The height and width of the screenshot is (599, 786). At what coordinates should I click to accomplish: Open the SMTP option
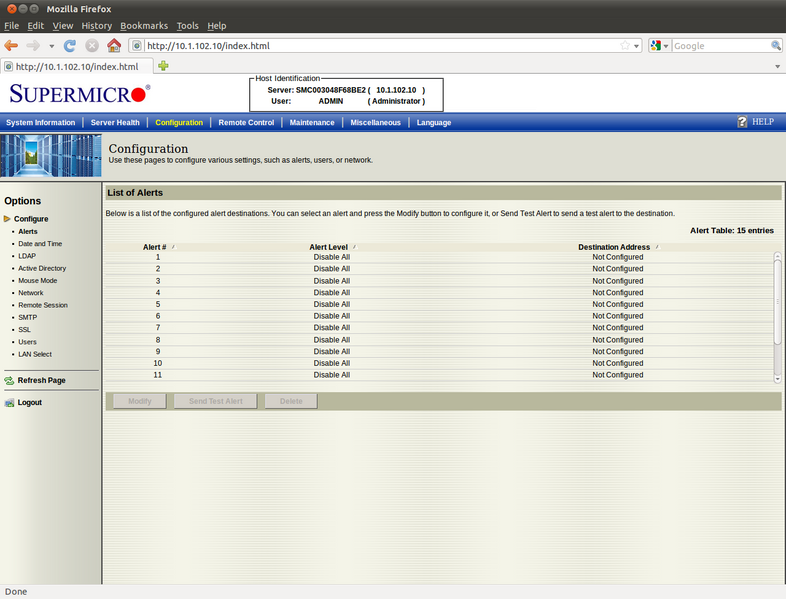28,317
